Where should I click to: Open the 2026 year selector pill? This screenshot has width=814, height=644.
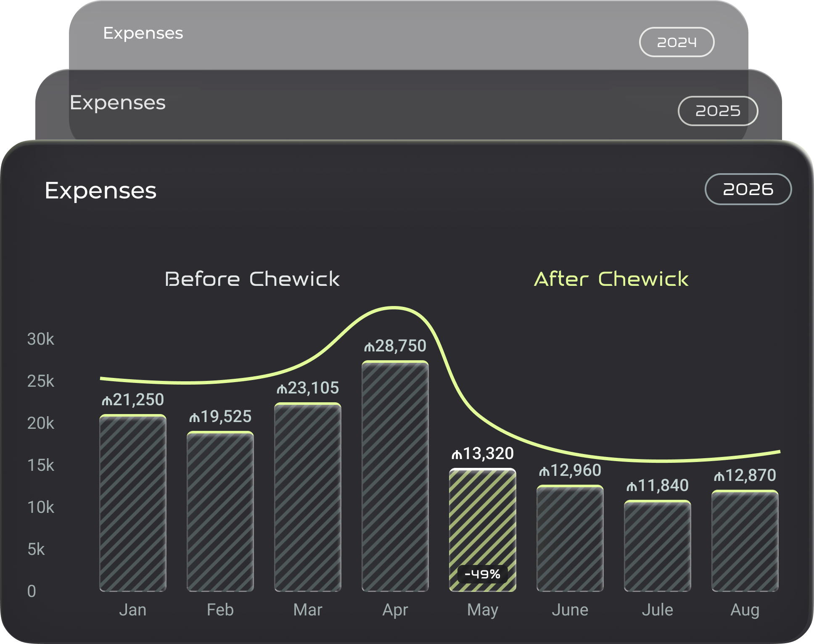tap(748, 189)
